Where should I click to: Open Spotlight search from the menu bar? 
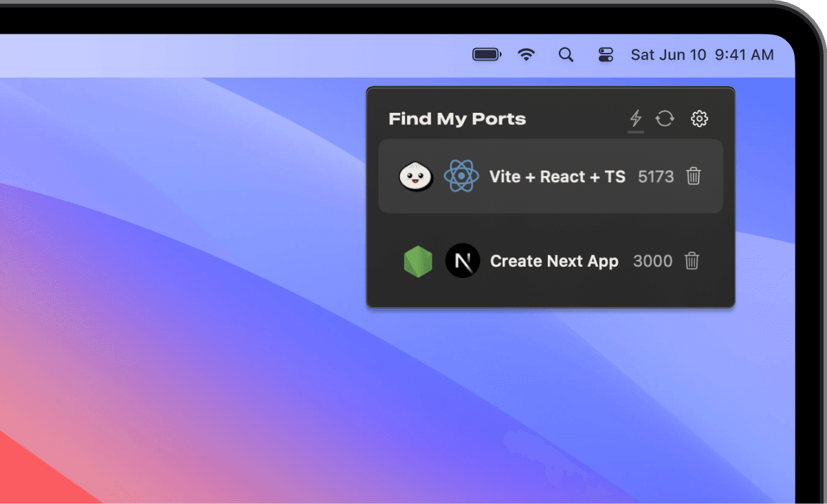coord(566,54)
